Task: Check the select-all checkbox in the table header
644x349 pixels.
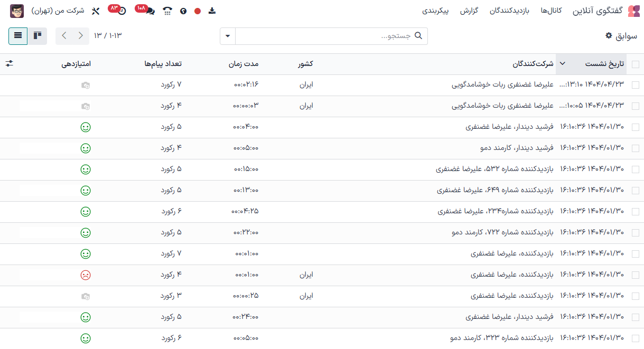Action: 636,64
